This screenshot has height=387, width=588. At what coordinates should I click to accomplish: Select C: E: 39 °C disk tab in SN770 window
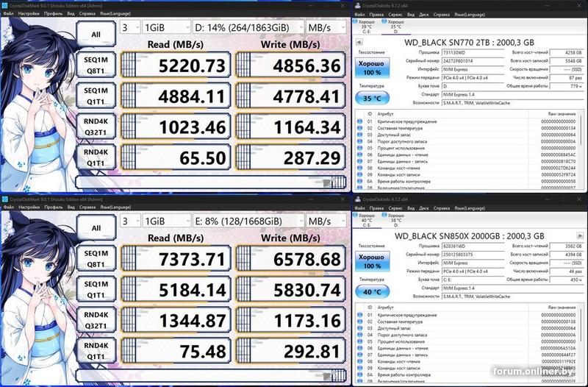point(365,26)
